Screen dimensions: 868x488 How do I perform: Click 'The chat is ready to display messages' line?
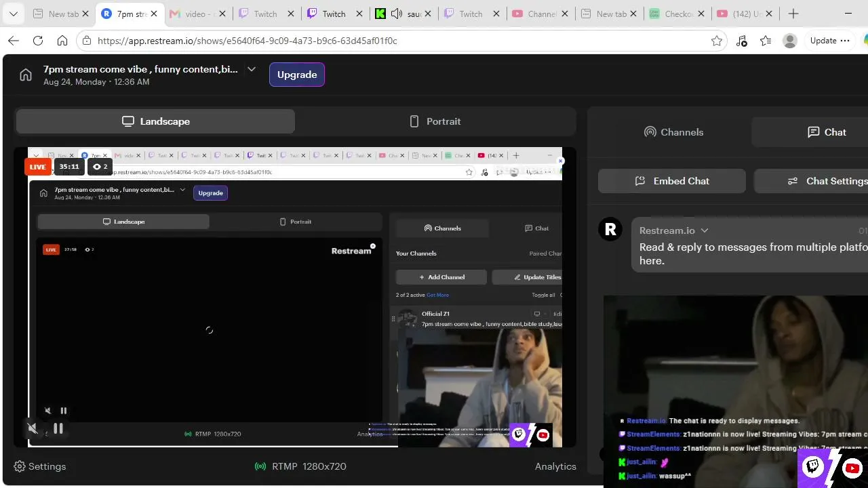coord(734,421)
